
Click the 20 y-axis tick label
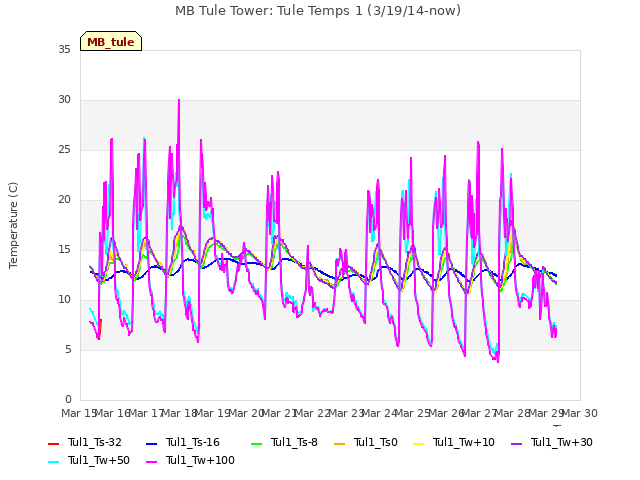coord(64,200)
